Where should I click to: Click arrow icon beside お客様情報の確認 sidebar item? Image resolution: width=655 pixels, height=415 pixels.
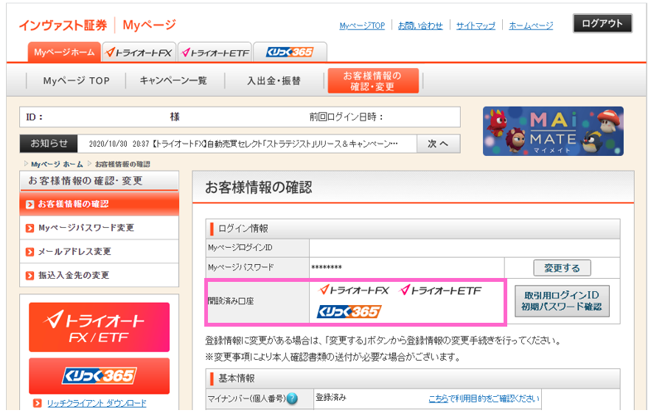pyautogui.click(x=30, y=204)
